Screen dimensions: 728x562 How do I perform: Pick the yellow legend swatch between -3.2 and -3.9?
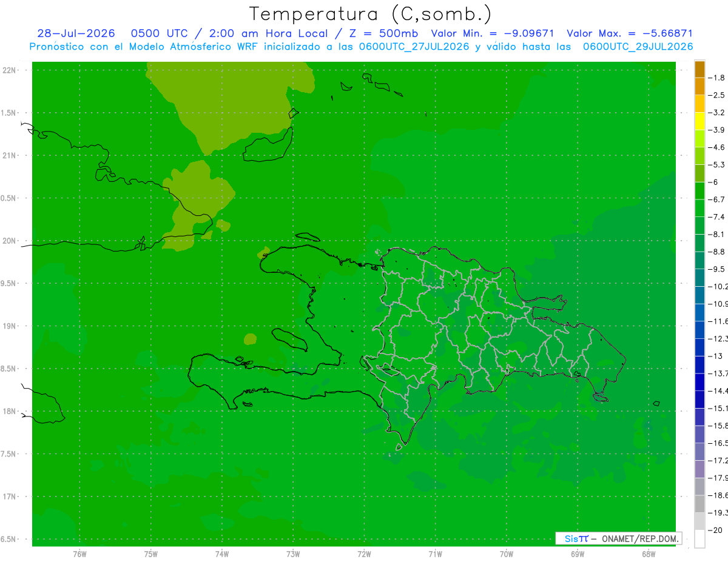(x=699, y=121)
